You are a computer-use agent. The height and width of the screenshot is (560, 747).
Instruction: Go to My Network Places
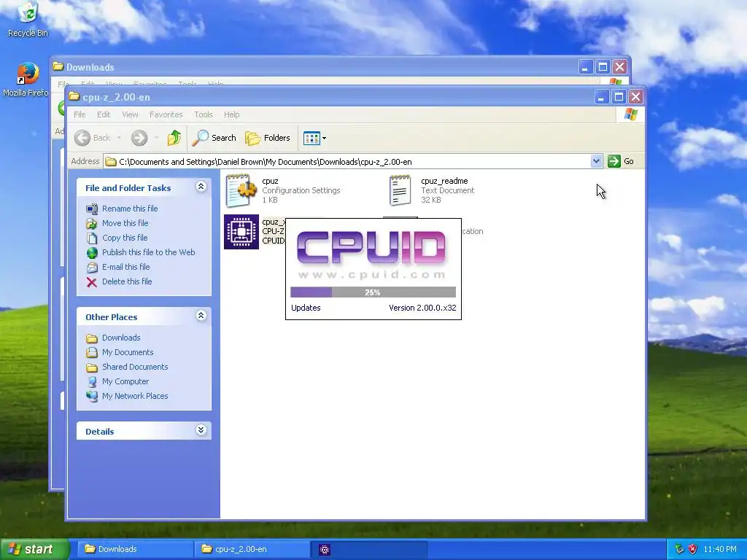[x=135, y=396]
